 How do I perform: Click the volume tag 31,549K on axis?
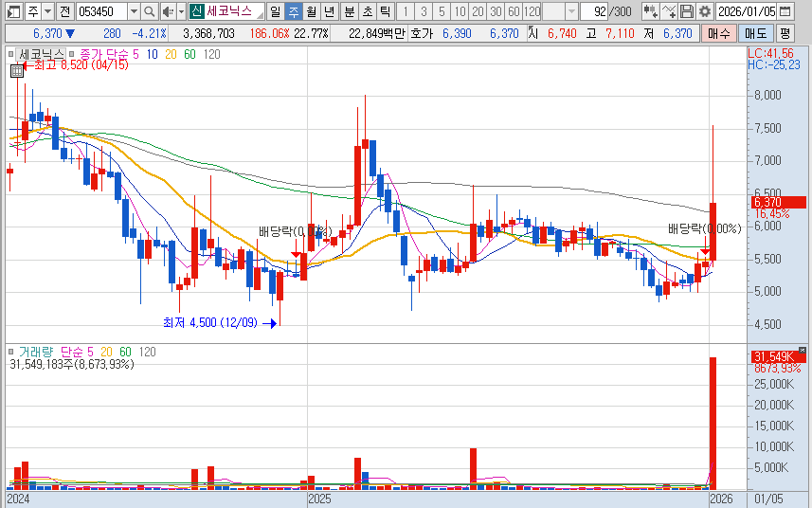click(x=778, y=356)
